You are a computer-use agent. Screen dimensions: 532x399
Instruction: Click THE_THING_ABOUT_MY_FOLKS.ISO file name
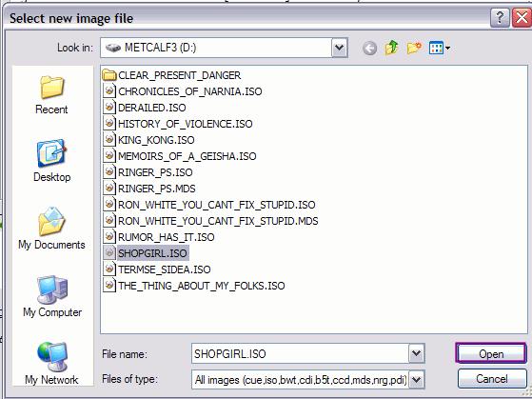point(201,286)
